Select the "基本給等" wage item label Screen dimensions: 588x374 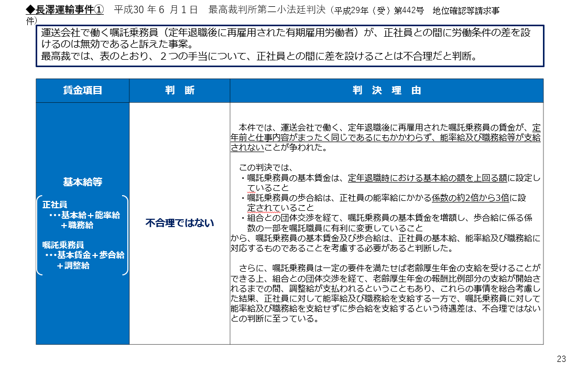point(82,182)
